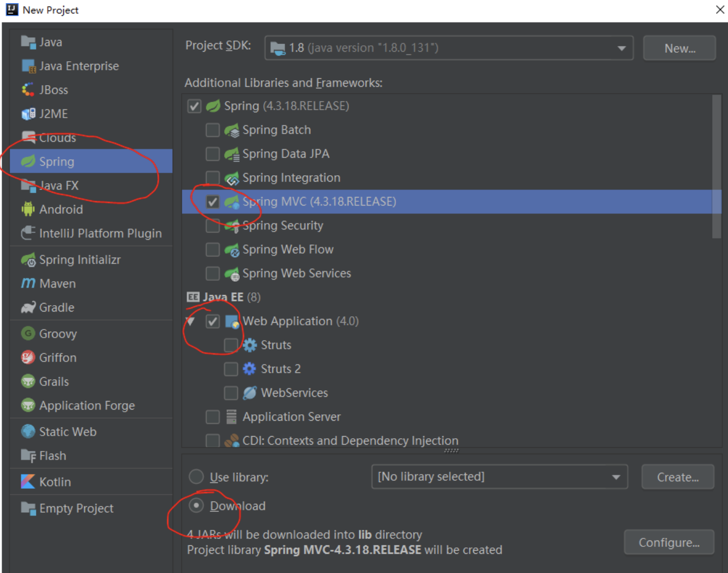Click the Spring Batch framework icon

click(232, 130)
